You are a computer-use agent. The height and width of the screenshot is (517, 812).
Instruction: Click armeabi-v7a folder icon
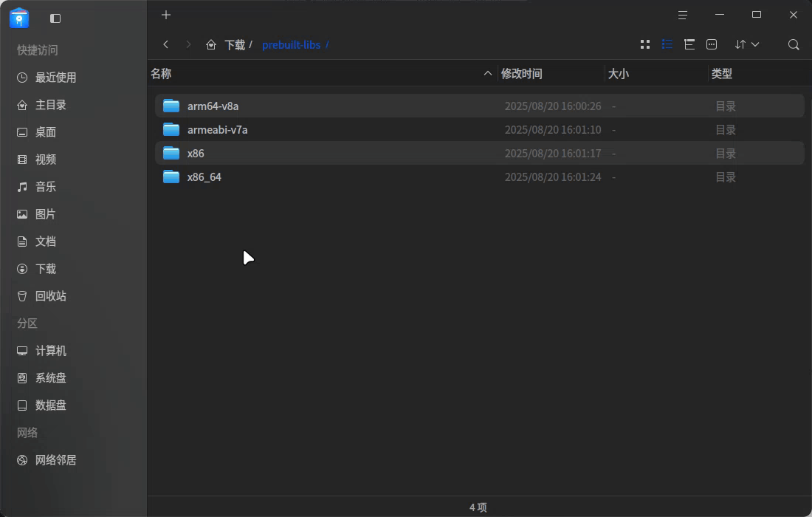171,129
